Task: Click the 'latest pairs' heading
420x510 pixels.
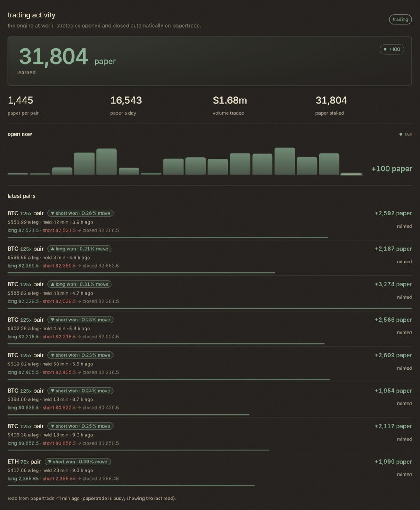Action: (x=21, y=196)
